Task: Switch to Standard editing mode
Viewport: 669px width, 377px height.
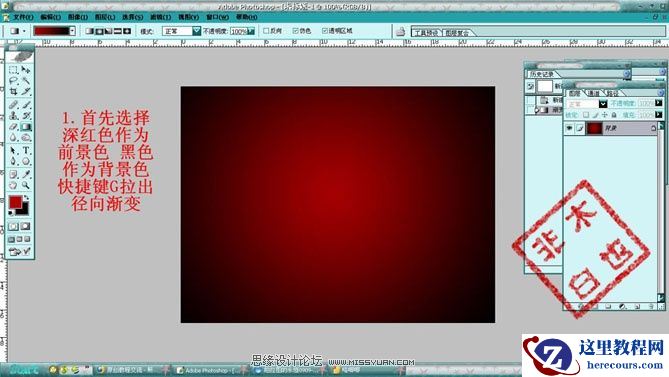Action: [x=14, y=226]
